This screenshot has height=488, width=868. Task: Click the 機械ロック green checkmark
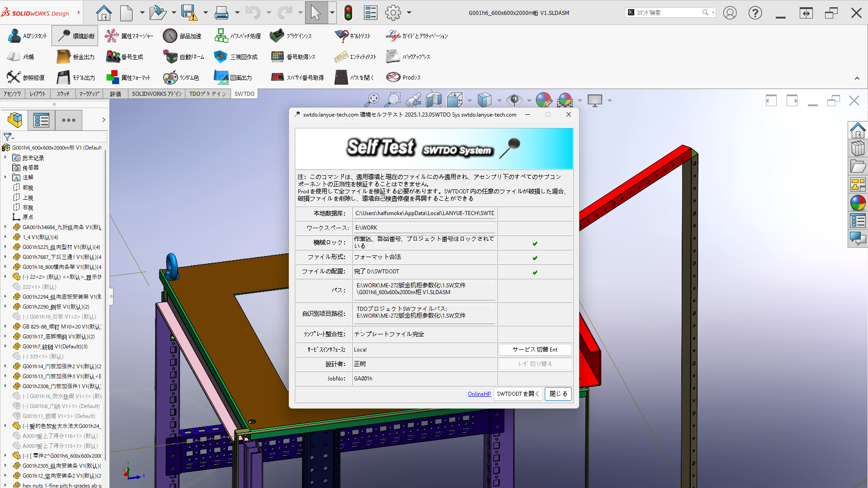point(535,244)
